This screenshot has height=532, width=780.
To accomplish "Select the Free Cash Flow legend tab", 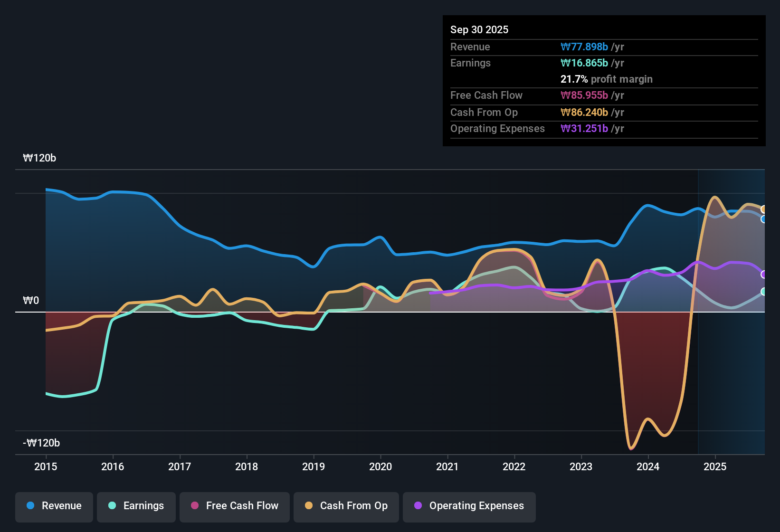I will pyautogui.click(x=234, y=506).
